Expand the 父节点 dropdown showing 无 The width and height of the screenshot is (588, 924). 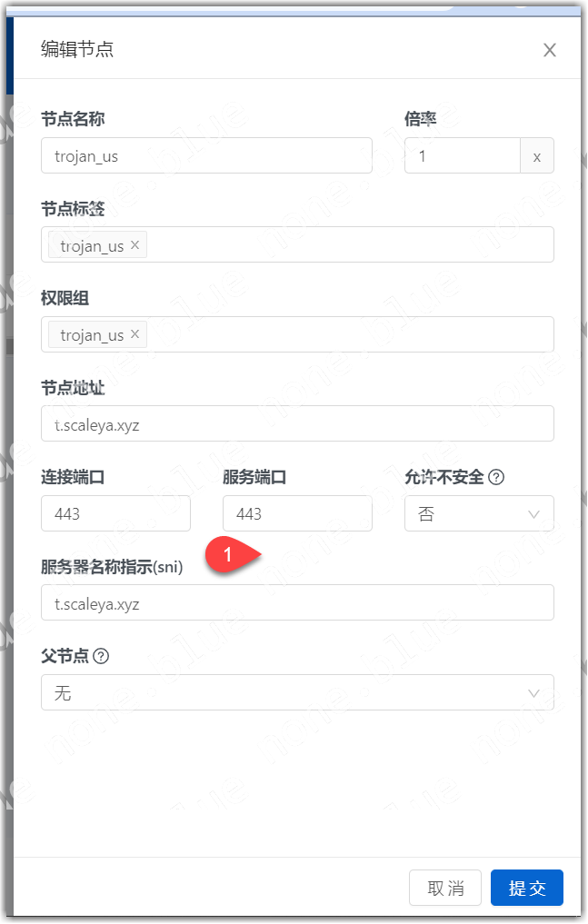[x=297, y=692]
